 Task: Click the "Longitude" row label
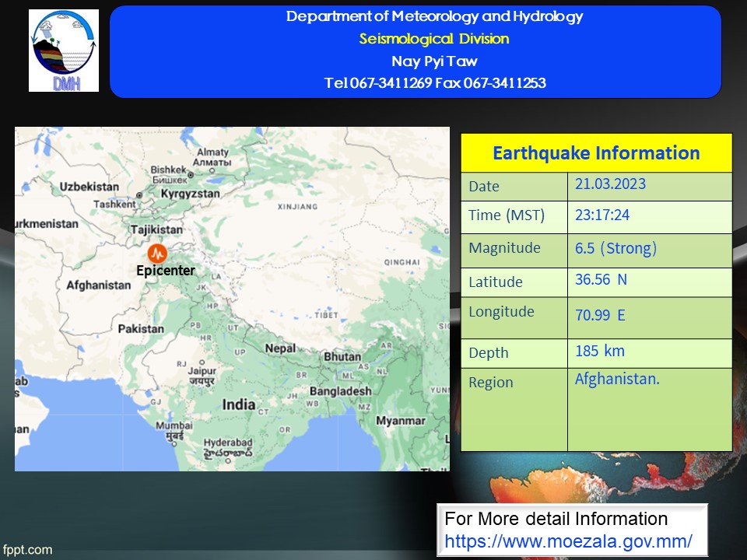click(x=502, y=312)
